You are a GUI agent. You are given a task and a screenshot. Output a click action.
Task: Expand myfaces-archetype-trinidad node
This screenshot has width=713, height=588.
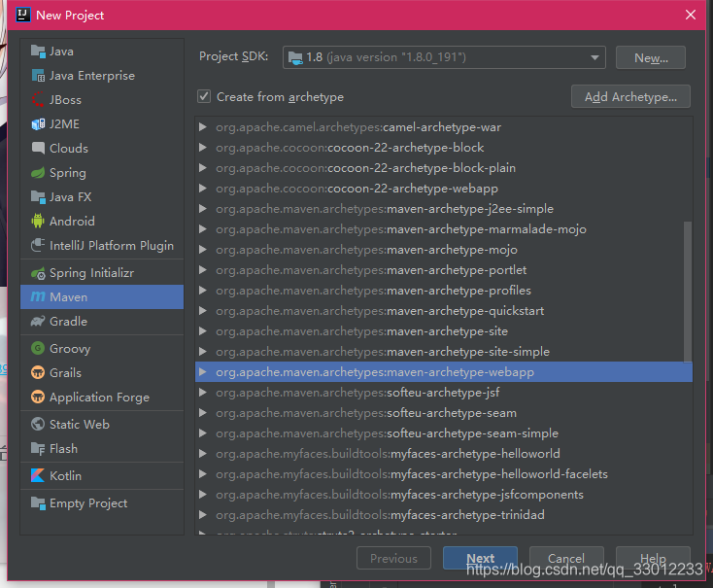(203, 515)
